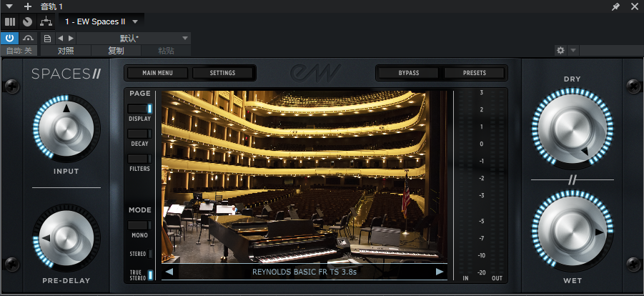Click the INPUT knob
Viewport: 644px width, 296px height.
point(66,129)
